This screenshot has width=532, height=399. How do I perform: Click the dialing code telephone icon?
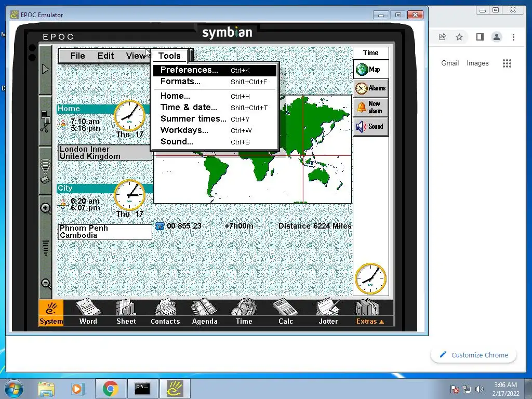(x=159, y=226)
